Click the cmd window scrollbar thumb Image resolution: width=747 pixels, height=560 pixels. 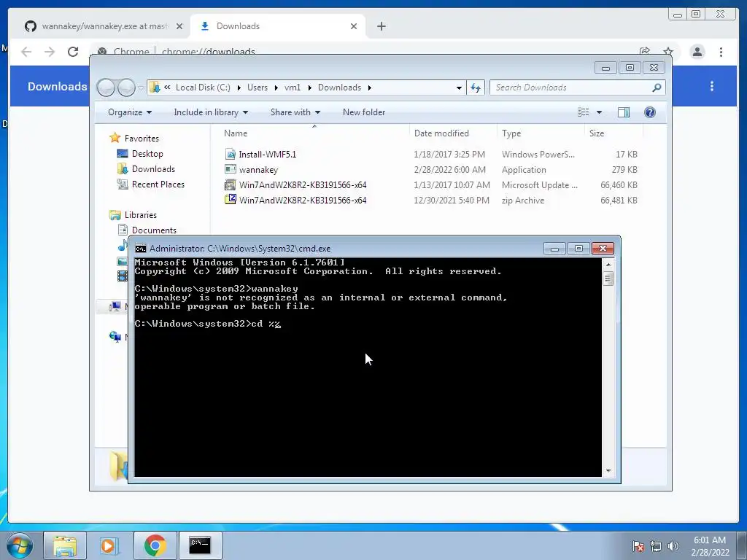click(x=608, y=278)
